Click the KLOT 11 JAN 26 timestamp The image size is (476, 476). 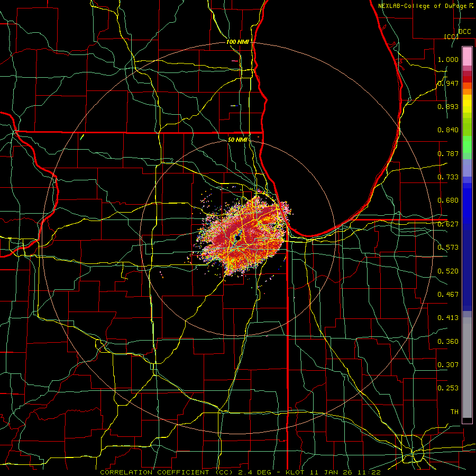[x=333, y=472]
